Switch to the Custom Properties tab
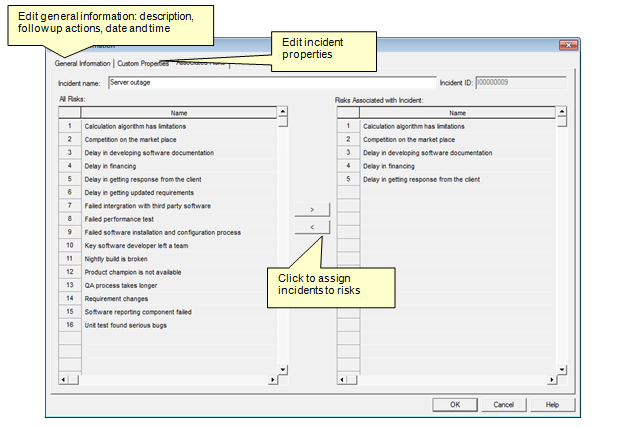Viewport: 623px width, 428px height. click(x=143, y=64)
